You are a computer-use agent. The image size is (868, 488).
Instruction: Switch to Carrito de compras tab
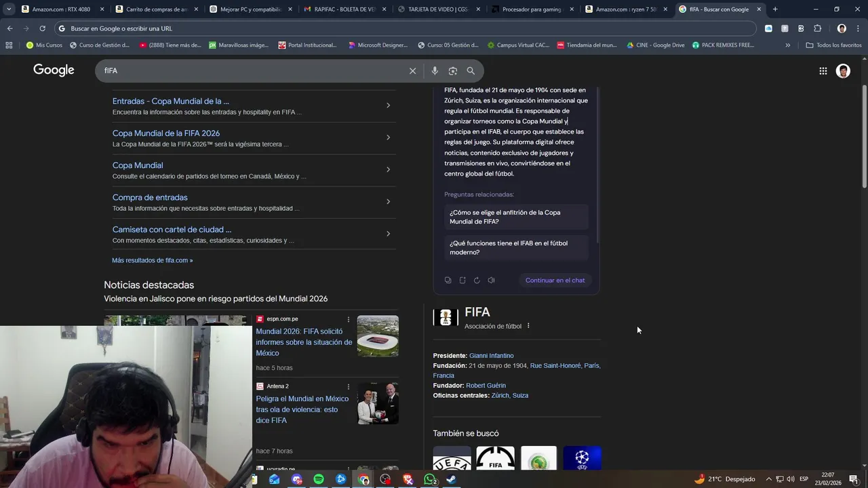[x=156, y=9]
